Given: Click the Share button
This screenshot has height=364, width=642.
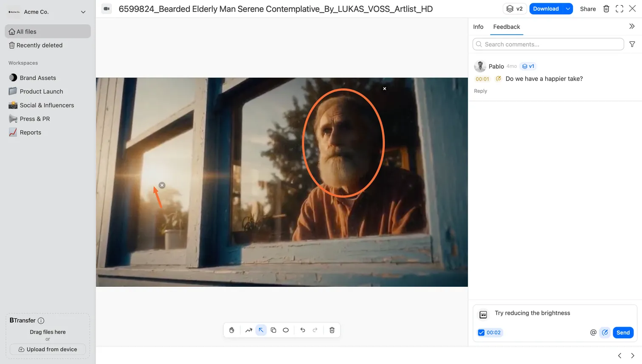Looking at the screenshot, I should click(x=588, y=9).
